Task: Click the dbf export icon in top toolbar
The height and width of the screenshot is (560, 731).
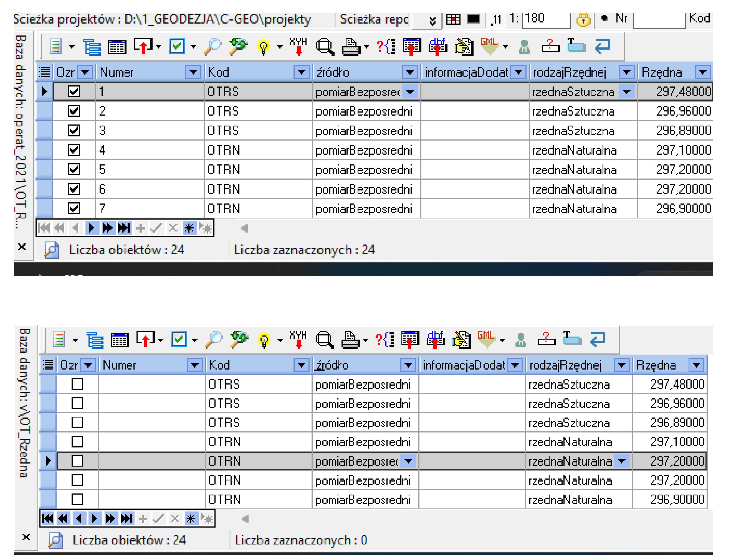Action: point(438,46)
